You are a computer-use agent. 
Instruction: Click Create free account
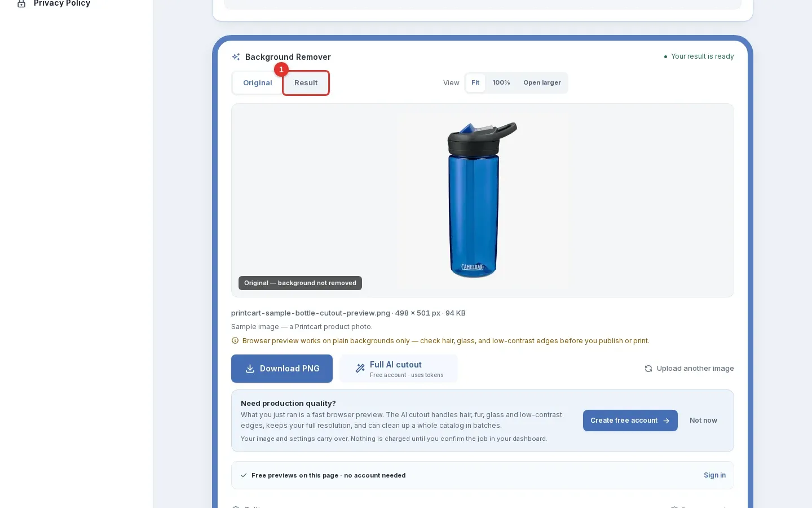coord(630,421)
